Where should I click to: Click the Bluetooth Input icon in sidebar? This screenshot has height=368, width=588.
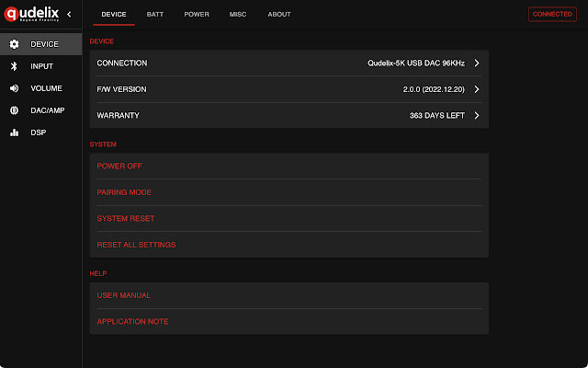(15, 66)
